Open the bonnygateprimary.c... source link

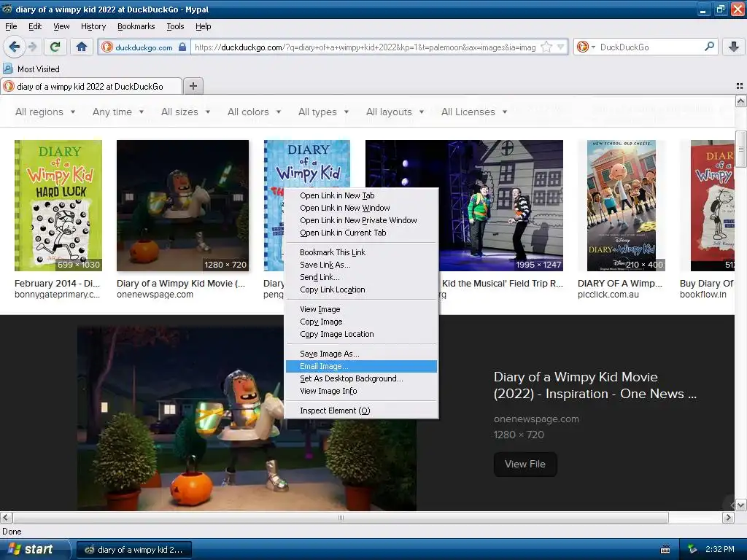pyautogui.click(x=57, y=295)
